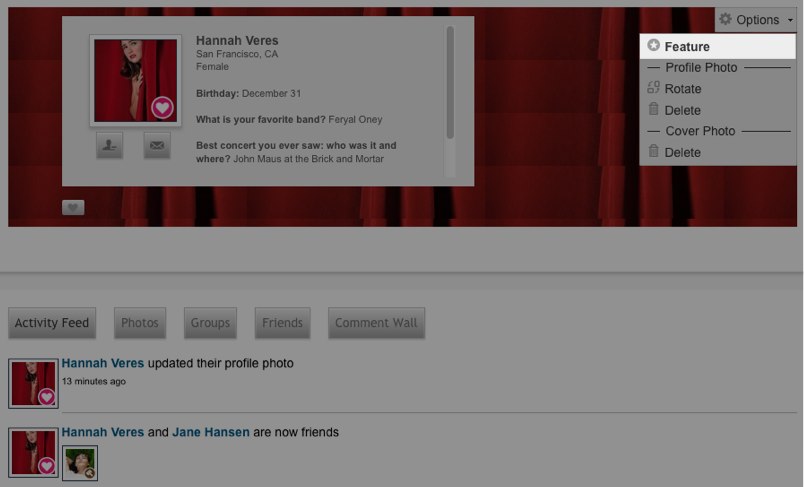
Task: Click Jane Hansen's small avatar thumbnail
Action: point(80,463)
